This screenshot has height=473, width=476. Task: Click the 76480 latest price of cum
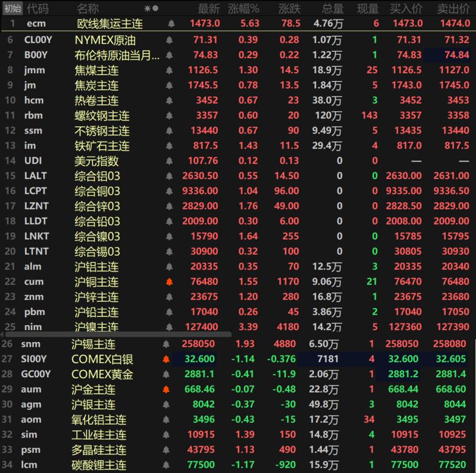pos(204,282)
